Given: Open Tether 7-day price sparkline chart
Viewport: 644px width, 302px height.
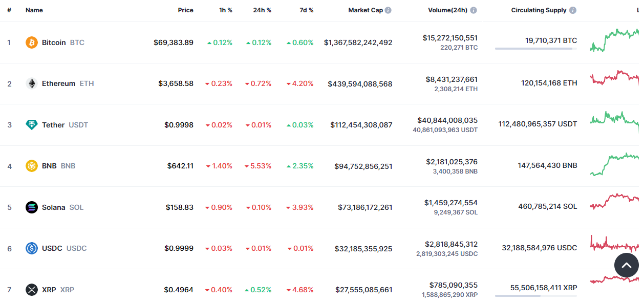Looking at the screenshot, I should pyautogui.click(x=614, y=121).
